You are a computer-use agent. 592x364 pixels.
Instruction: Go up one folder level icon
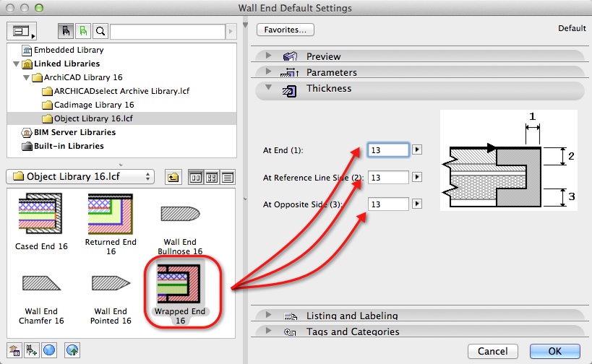tap(173, 177)
